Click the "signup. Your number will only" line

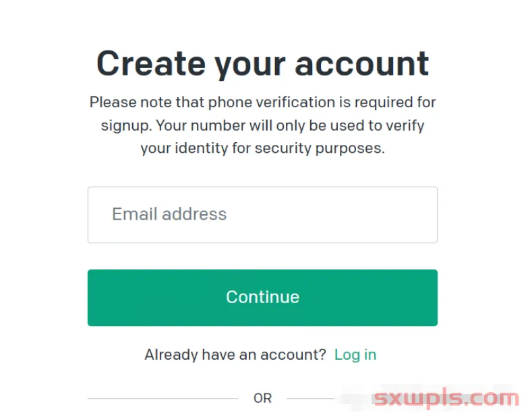coord(262,125)
